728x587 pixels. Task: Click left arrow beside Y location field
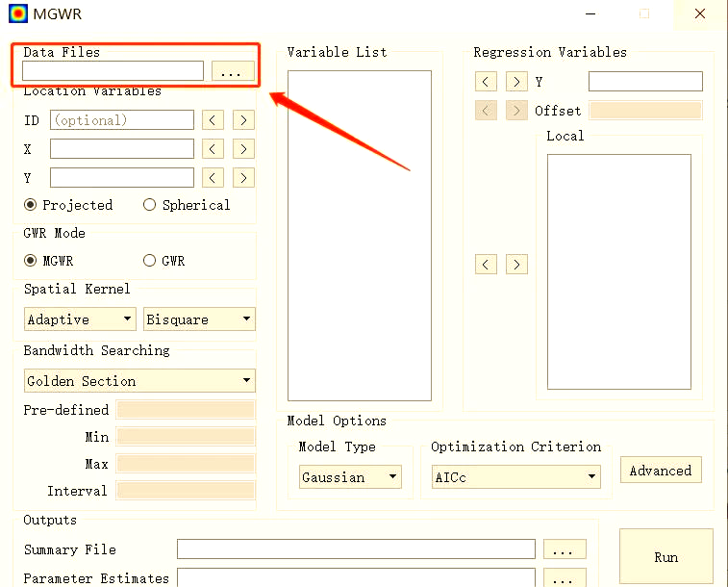point(213,178)
